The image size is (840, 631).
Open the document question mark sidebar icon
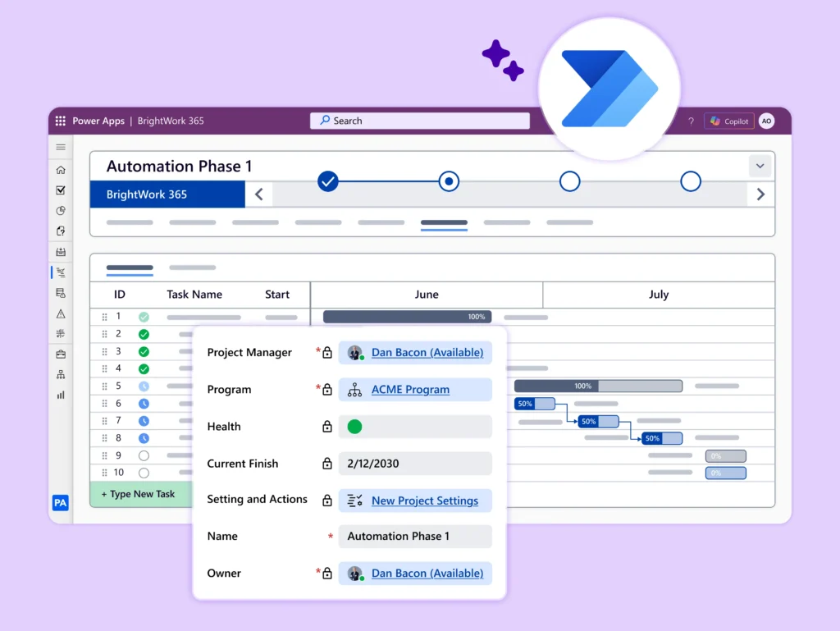[x=61, y=231]
